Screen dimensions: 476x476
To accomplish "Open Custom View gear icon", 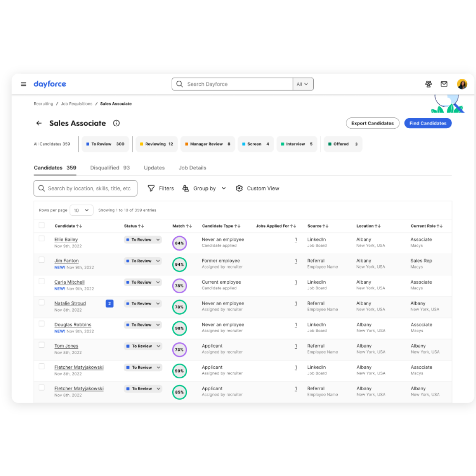I will 239,189.
